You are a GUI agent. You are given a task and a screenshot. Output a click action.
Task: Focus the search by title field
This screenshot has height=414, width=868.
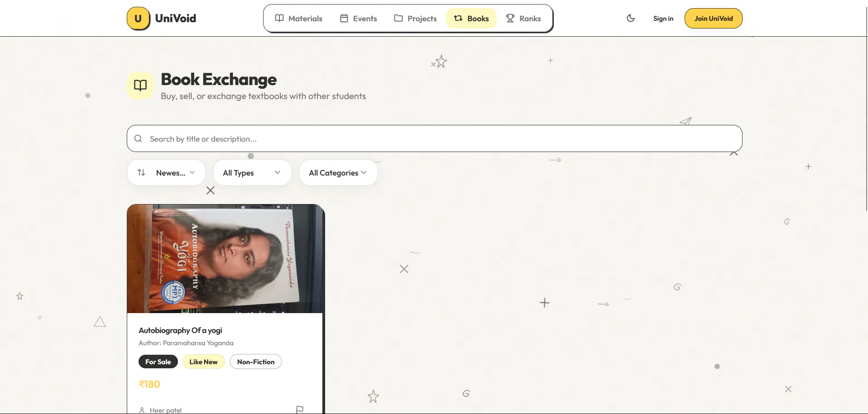(435, 138)
